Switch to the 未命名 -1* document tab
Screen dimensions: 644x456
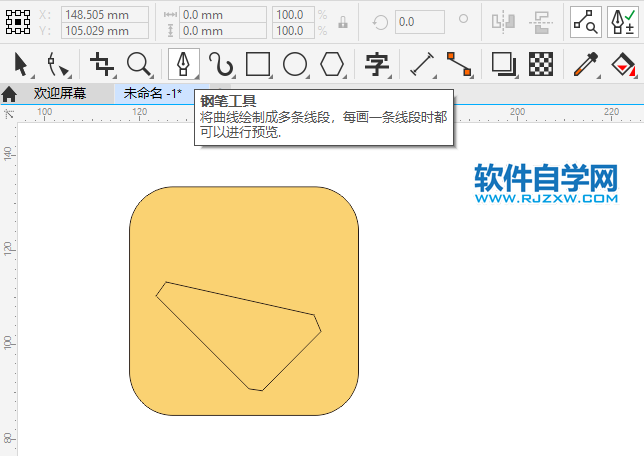pyautogui.click(x=152, y=94)
